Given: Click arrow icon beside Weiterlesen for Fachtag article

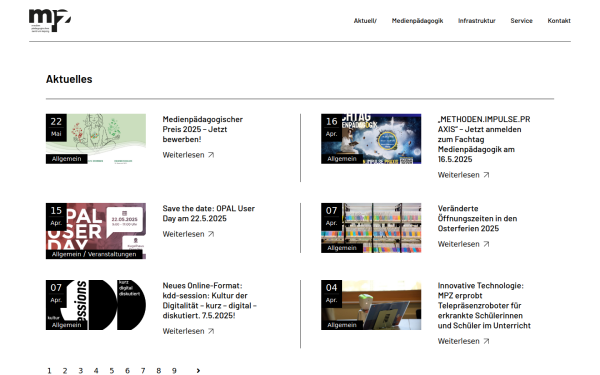Looking at the screenshot, I should (486, 175).
